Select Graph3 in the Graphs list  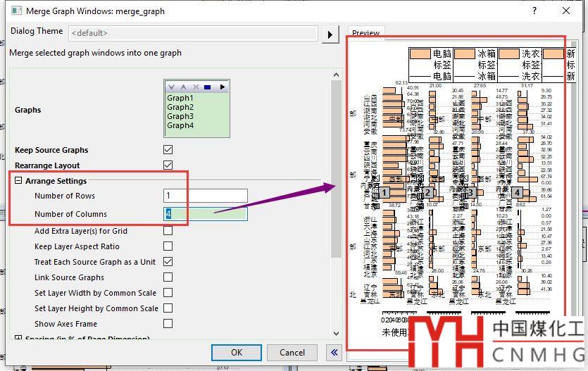click(180, 116)
